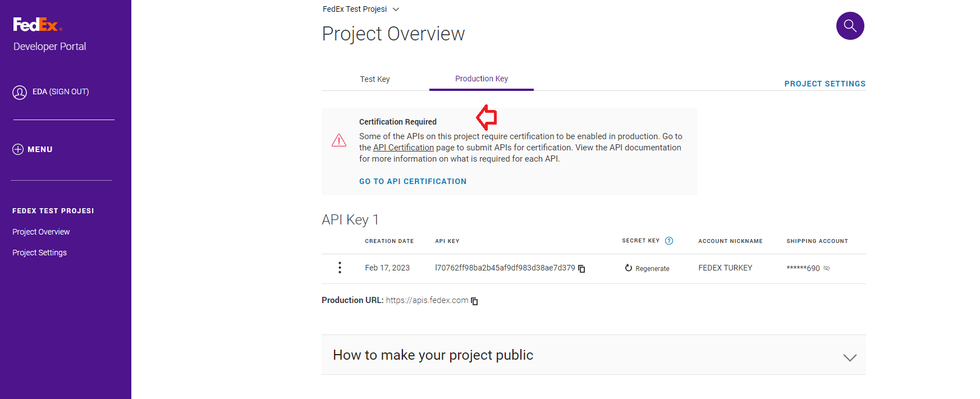Open Project Settings in the sidebar

coord(39,253)
